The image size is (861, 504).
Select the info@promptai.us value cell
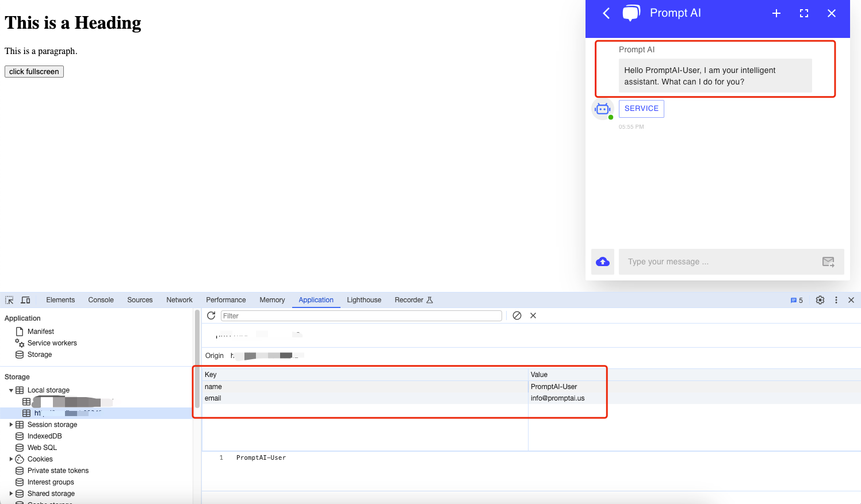(694, 398)
